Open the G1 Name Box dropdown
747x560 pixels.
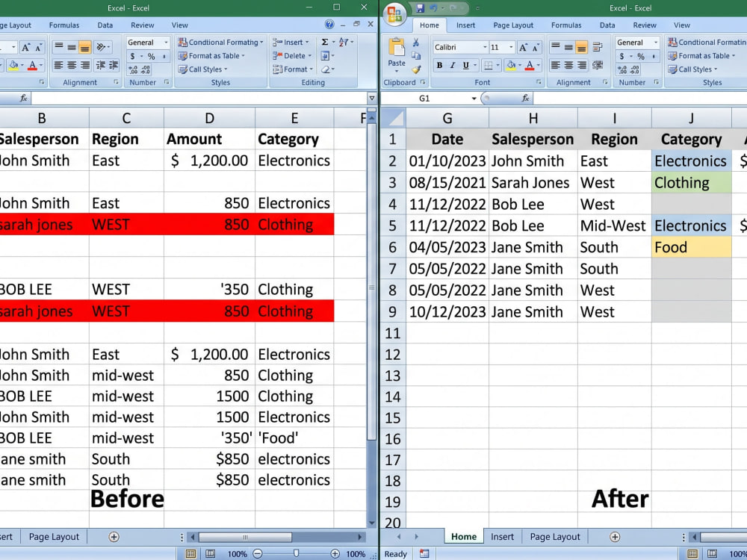tap(474, 99)
